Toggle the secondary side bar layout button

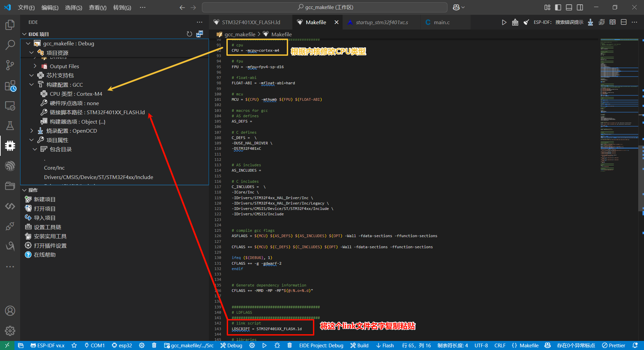click(x=580, y=7)
